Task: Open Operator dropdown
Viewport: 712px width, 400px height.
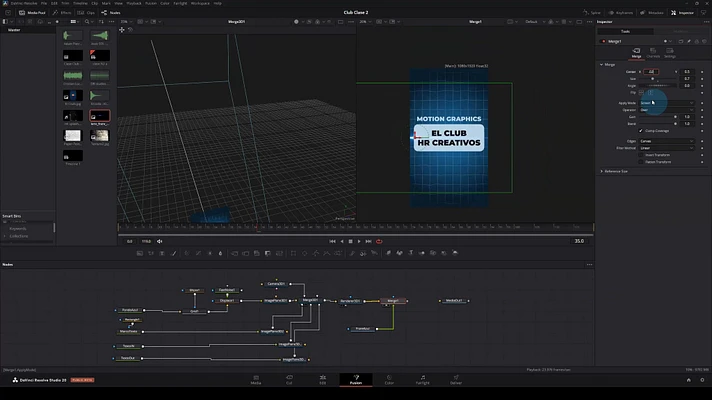Action: [x=667, y=110]
